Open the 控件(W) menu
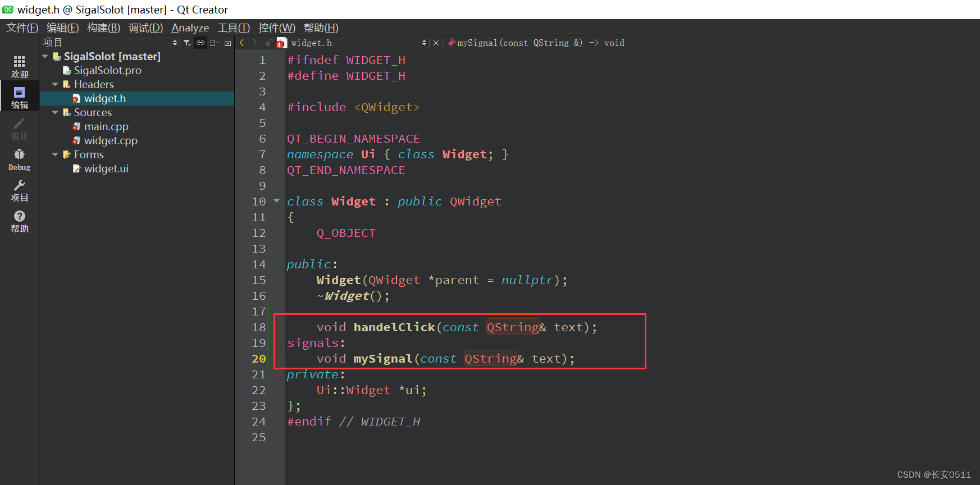Image resolution: width=980 pixels, height=485 pixels. (x=277, y=28)
